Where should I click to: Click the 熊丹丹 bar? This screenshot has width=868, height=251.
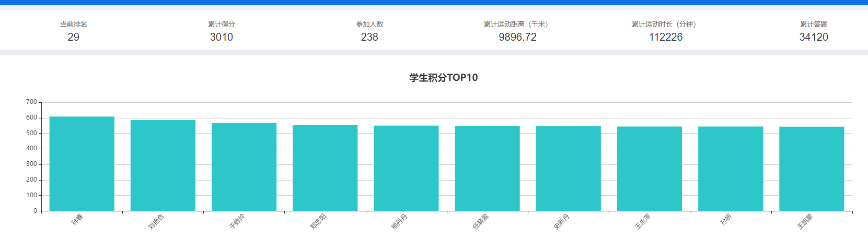pyautogui.click(x=406, y=168)
